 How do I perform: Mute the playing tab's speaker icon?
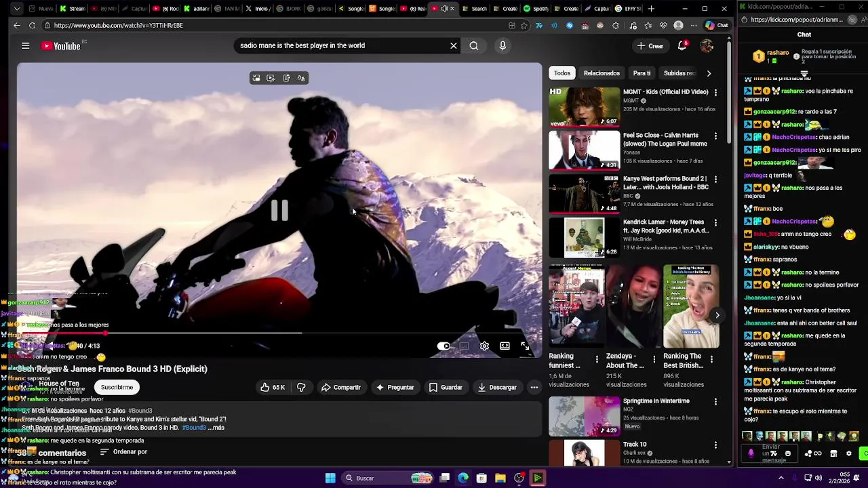[444, 9]
